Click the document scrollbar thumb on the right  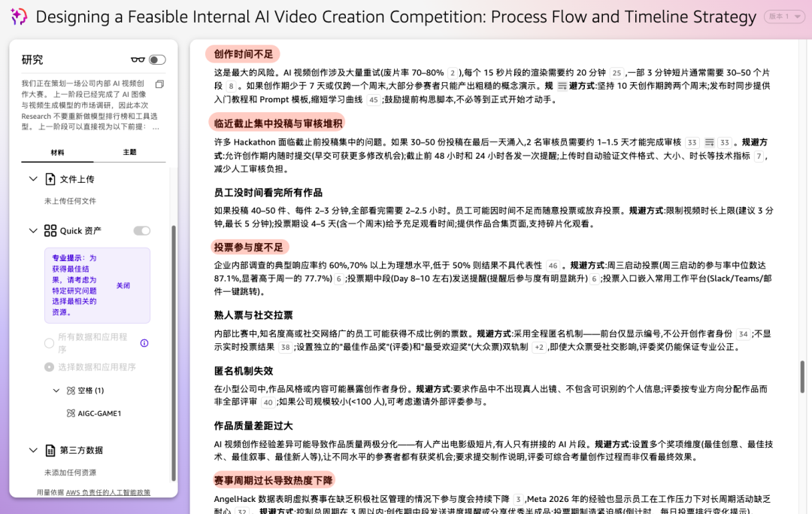click(803, 377)
